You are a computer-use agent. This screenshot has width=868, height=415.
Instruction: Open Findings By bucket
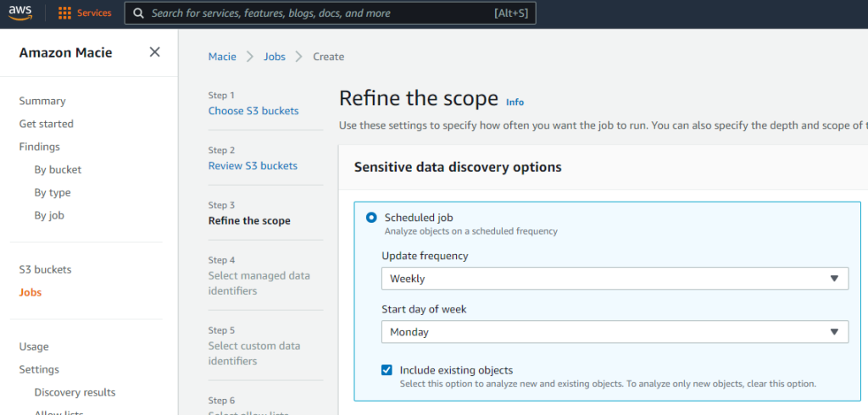(58, 170)
